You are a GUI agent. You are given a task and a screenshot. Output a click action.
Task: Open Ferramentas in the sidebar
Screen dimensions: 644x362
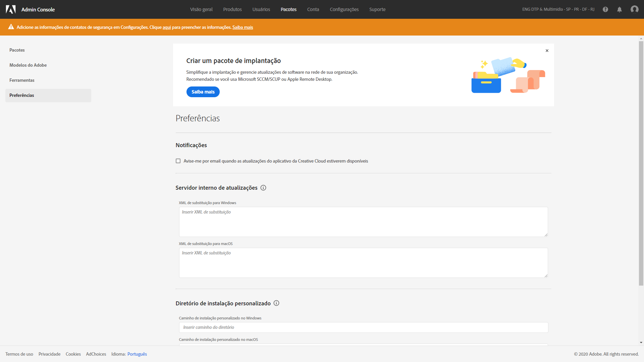(x=48, y=80)
